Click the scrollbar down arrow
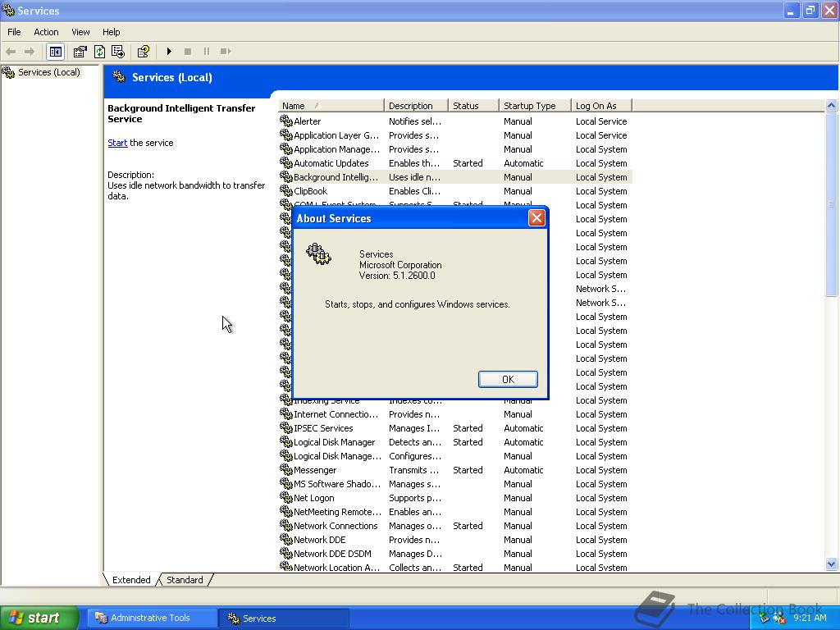The height and width of the screenshot is (630, 840). [x=832, y=564]
